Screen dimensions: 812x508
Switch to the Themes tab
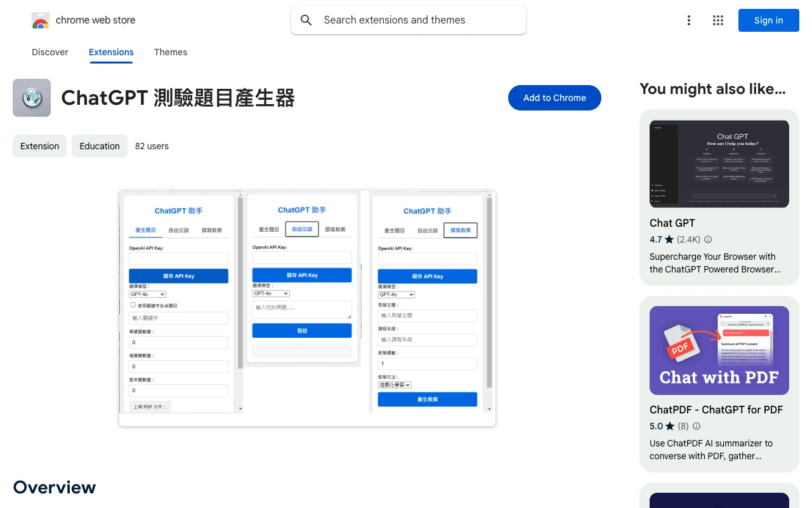tap(170, 52)
